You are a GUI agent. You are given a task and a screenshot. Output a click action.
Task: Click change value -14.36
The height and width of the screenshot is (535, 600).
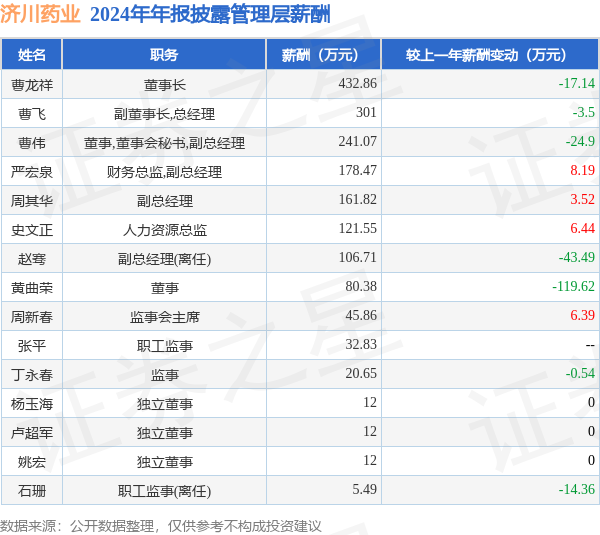point(577,489)
